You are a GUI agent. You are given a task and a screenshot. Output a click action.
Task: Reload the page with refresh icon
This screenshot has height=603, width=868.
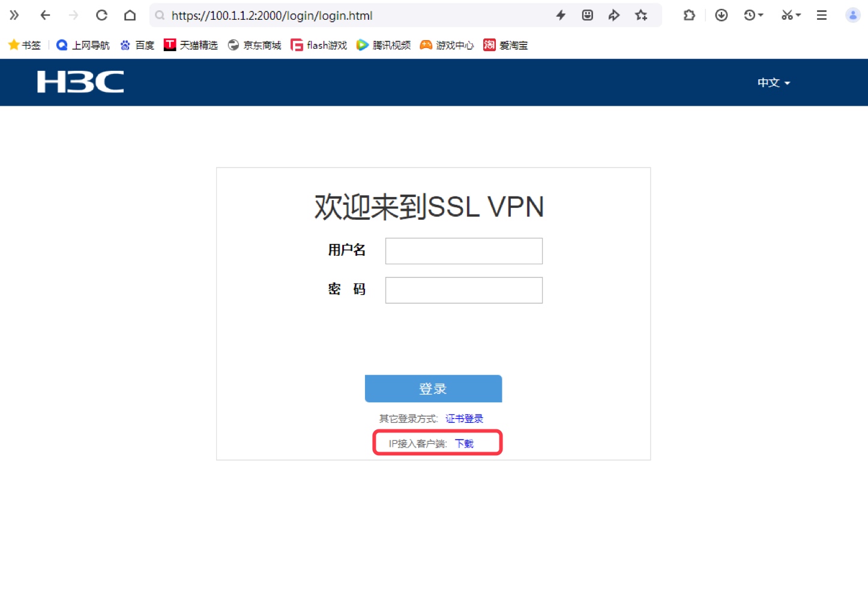(x=101, y=16)
